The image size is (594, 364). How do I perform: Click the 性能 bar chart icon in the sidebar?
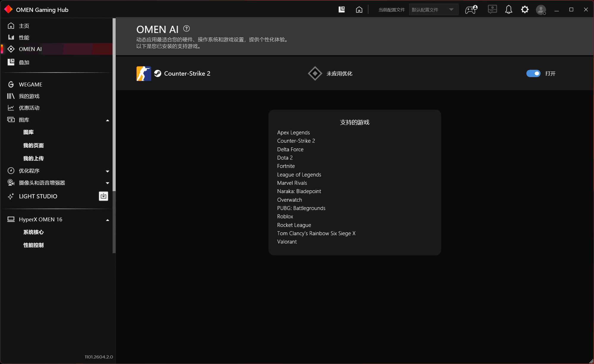click(11, 37)
